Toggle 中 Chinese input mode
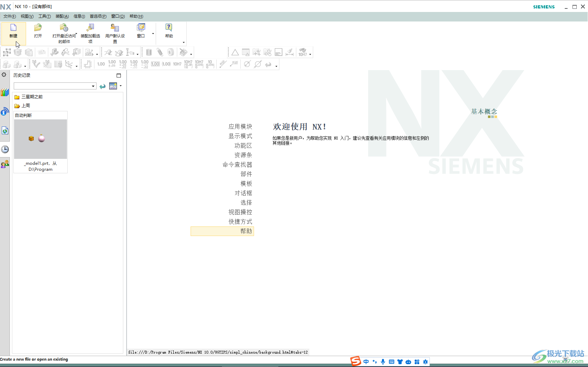588x367 pixels. tap(366, 362)
